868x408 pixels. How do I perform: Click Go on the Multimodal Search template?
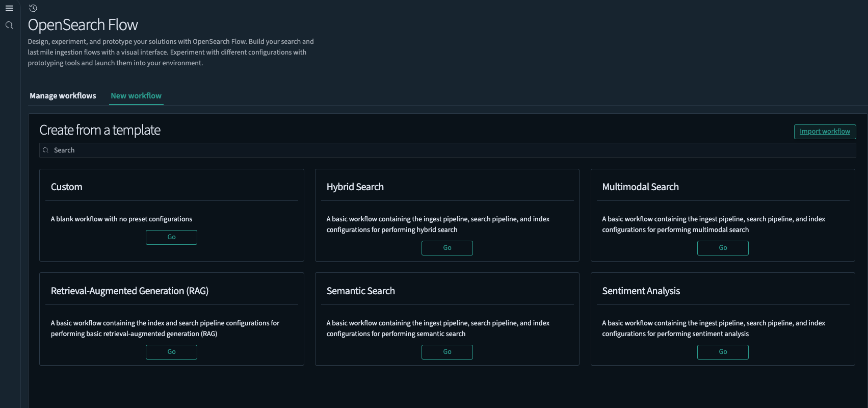point(723,248)
